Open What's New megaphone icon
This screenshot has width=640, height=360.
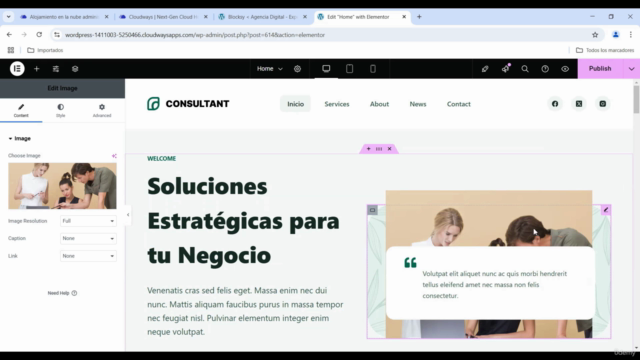(505, 69)
